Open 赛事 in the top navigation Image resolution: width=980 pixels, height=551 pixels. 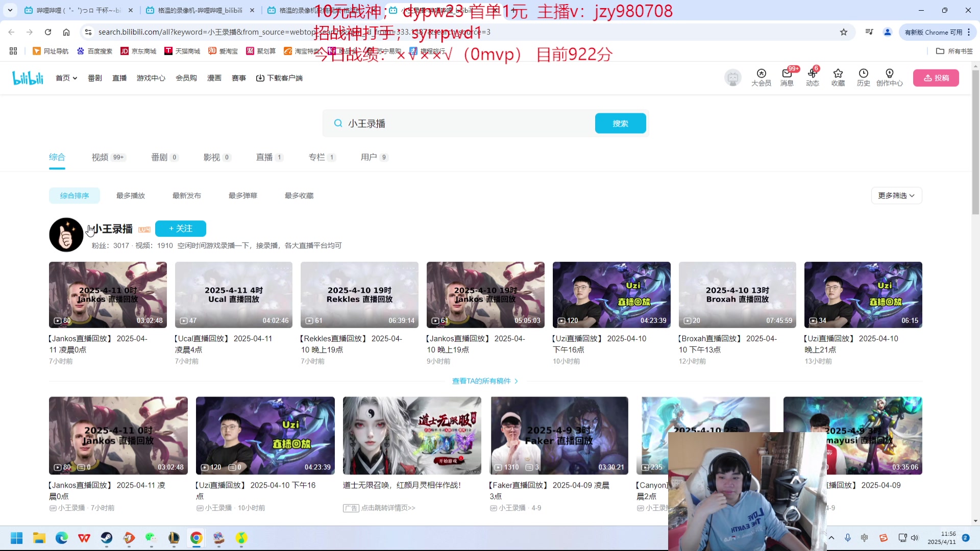(x=239, y=78)
